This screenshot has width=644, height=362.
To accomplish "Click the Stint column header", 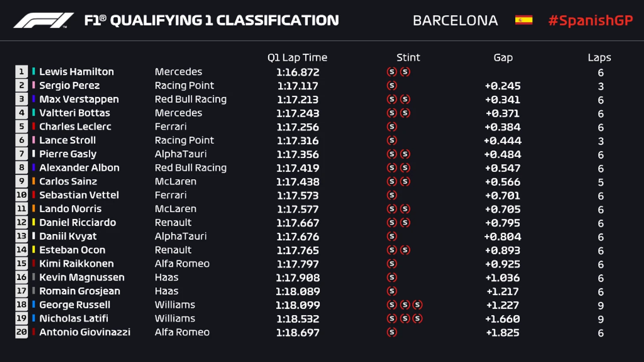I will (408, 57).
